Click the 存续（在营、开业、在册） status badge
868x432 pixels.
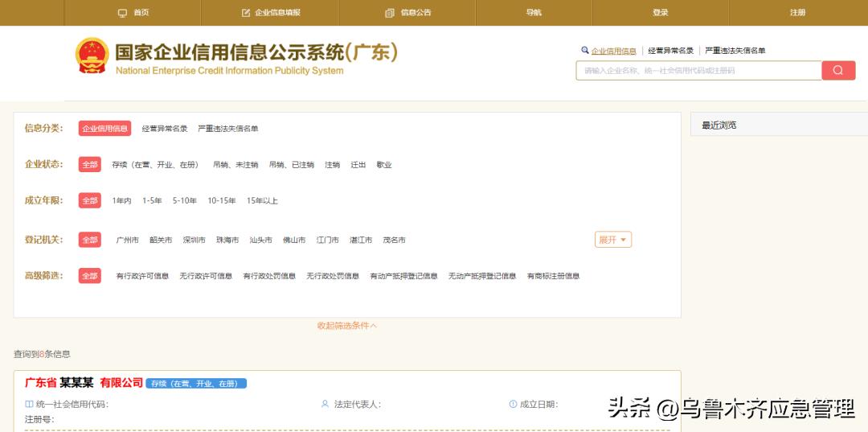(x=196, y=383)
